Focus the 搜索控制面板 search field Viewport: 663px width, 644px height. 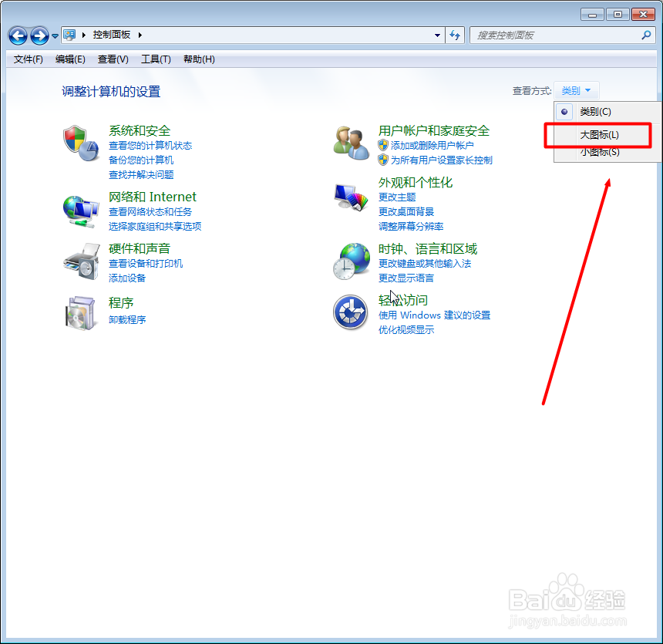tap(556, 35)
